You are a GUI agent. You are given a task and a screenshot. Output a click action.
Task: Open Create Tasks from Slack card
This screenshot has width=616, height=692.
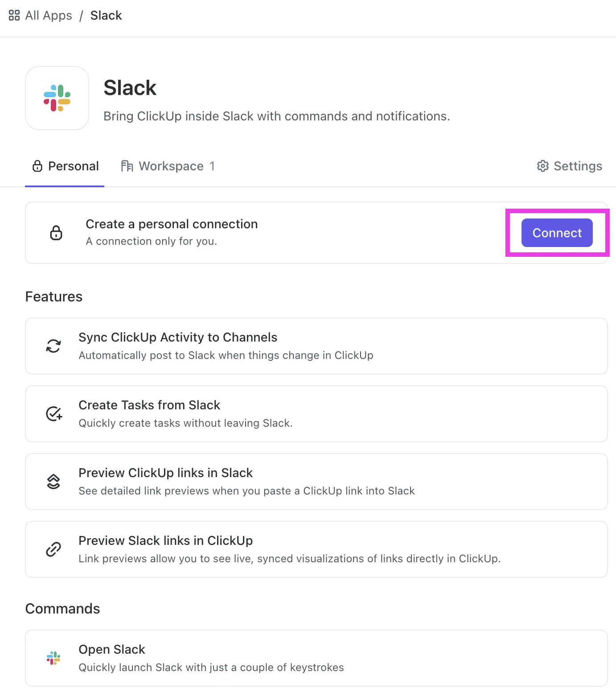(316, 414)
